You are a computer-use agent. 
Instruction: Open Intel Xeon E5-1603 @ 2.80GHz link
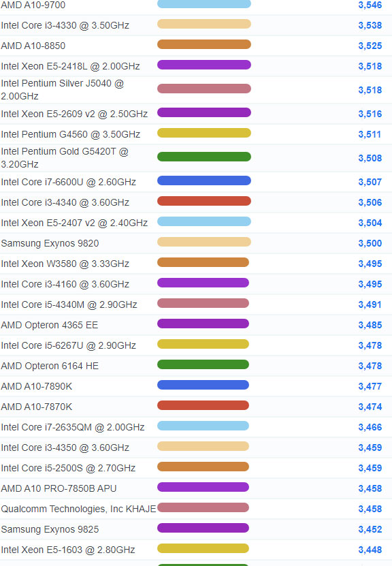pos(68,550)
